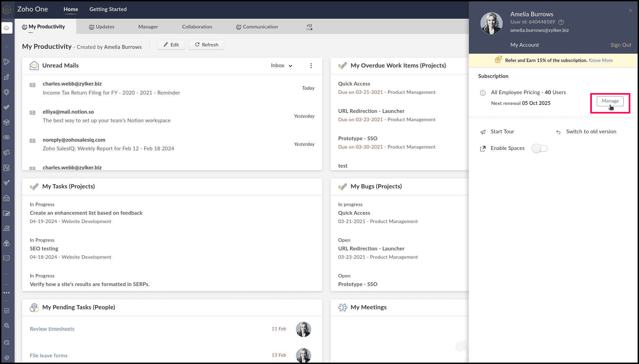Switch to the Updates tab

click(x=102, y=27)
